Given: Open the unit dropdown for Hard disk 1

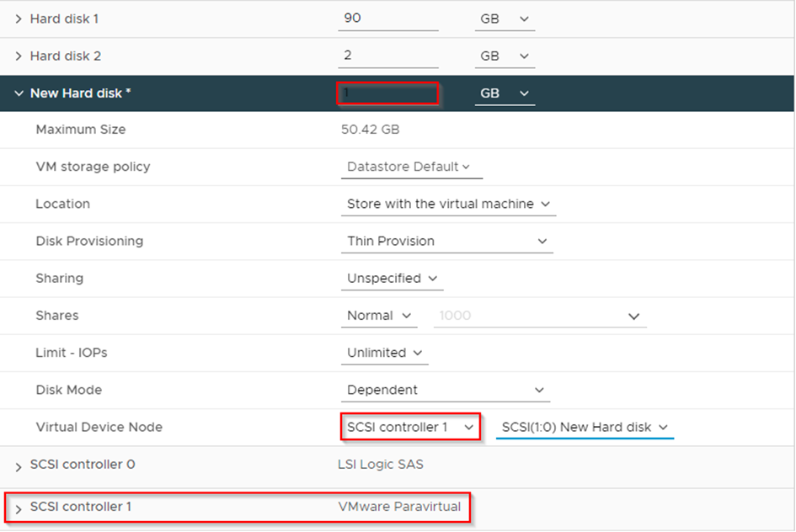Looking at the screenshot, I should click(504, 19).
